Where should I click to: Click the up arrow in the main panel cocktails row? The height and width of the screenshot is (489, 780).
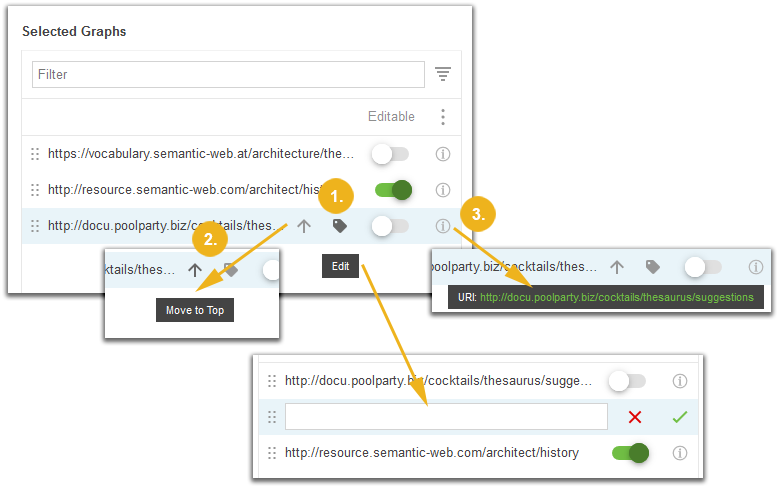(304, 227)
